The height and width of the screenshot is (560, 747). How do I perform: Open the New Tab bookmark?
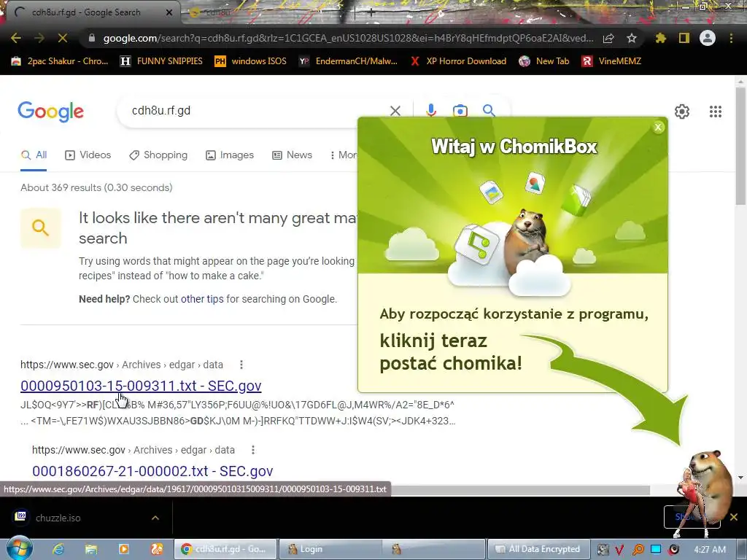[x=544, y=61]
